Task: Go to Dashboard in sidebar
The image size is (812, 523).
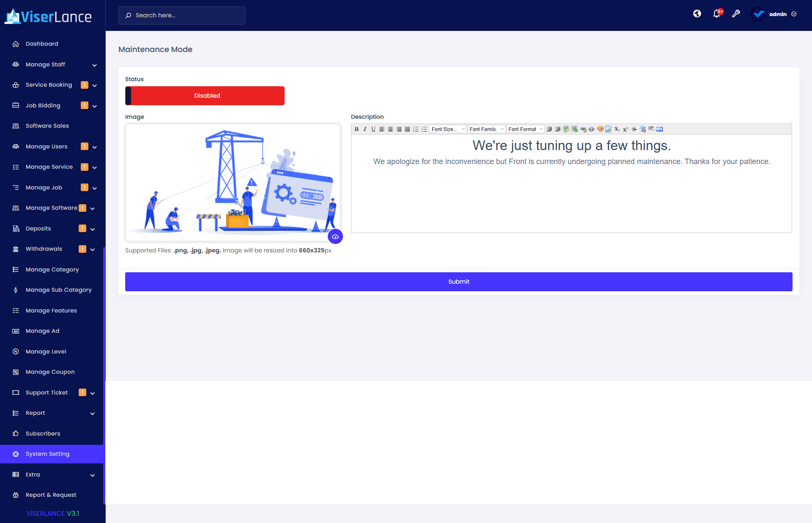Action: (42, 44)
